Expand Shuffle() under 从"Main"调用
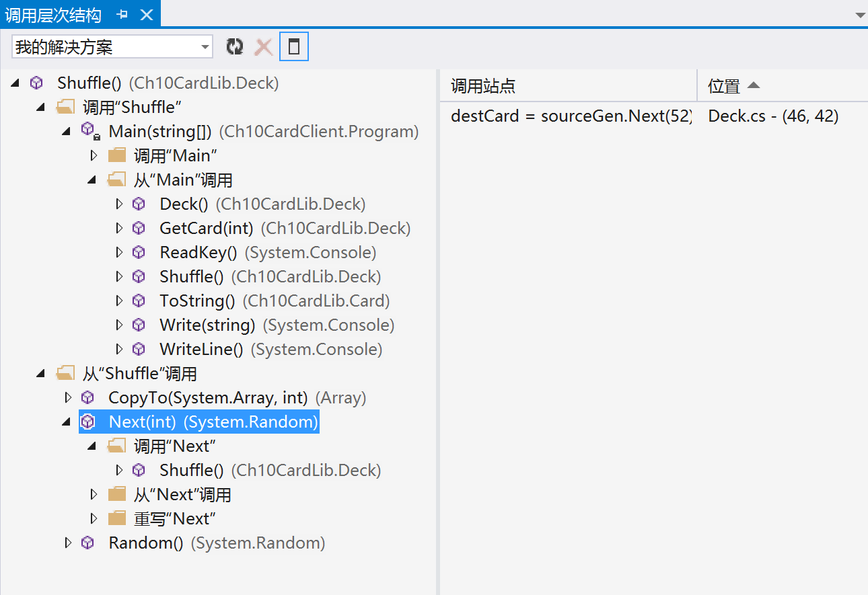This screenshot has width=868, height=595. (x=119, y=276)
